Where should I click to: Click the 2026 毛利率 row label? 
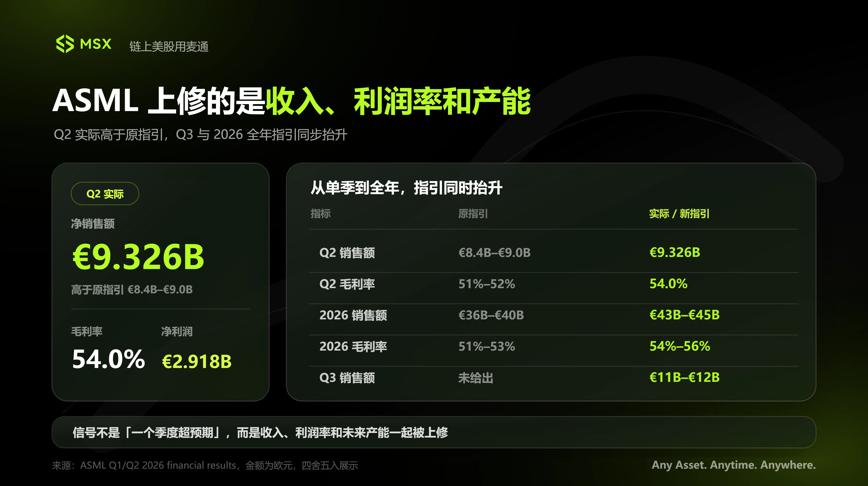pyautogui.click(x=353, y=346)
